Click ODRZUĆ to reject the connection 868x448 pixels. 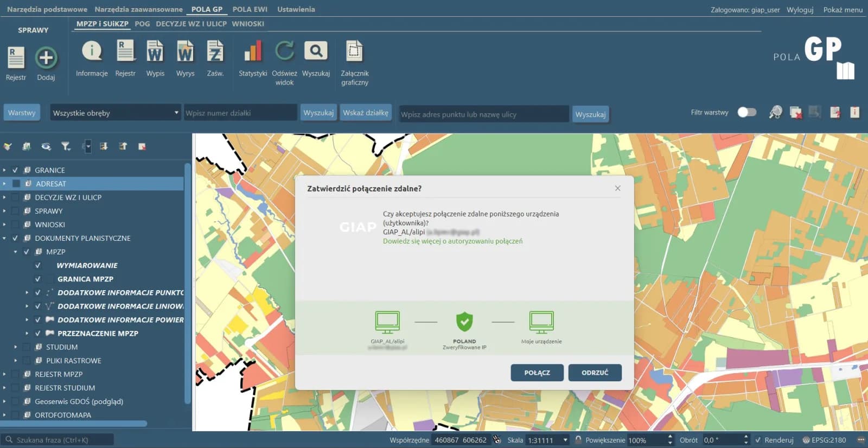click(x=595, y=373)
